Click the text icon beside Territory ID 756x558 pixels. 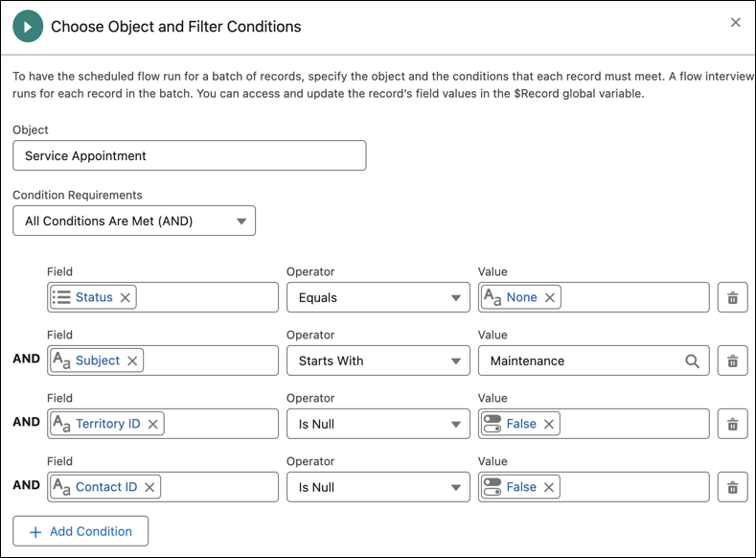[x=61, y=424]
